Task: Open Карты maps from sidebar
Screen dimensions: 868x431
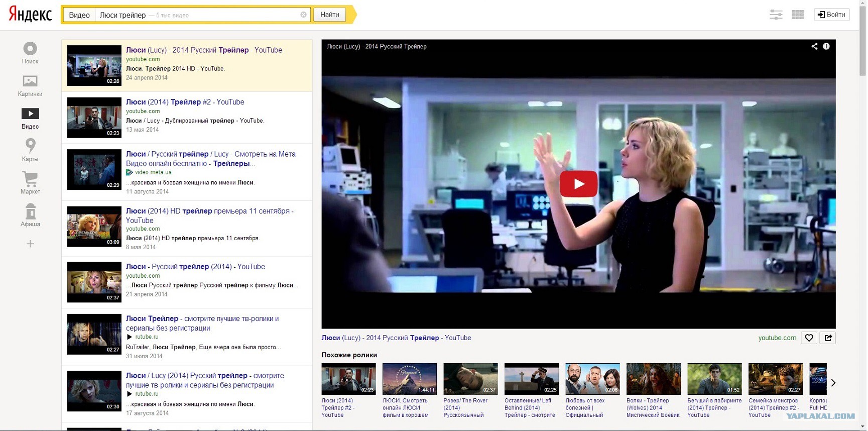Action: (x=30, y=150)
